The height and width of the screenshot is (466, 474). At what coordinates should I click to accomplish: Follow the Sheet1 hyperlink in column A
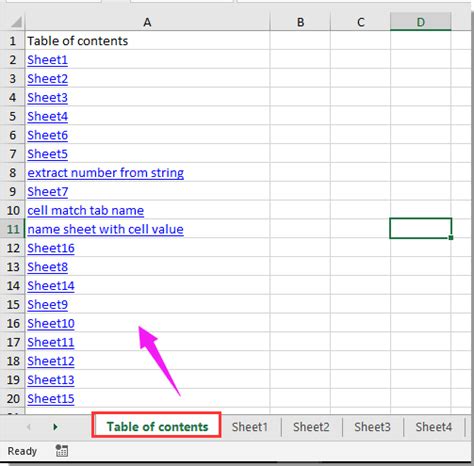[47, 60]
